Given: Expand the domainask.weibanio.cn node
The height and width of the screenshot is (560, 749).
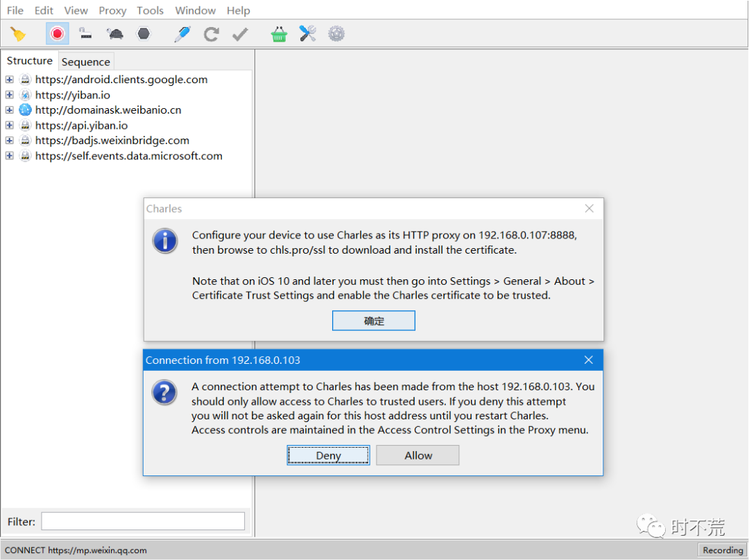Looking at the screenshot, I should (x=10, y=110).
